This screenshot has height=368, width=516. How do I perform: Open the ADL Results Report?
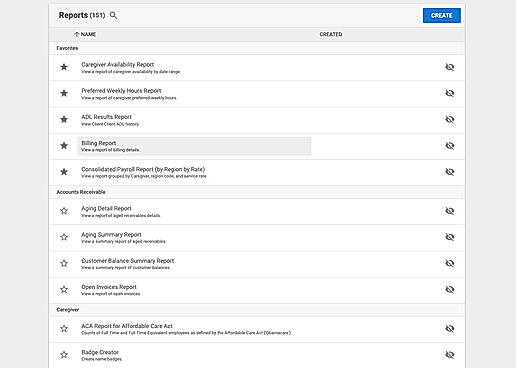pos(106,117)
